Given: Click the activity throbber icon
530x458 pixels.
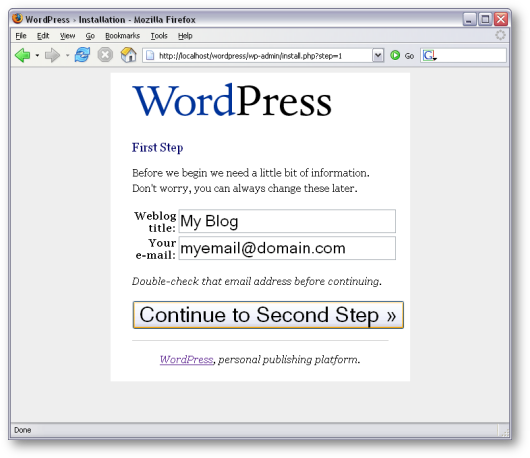Looking at the screenshot, I should pyautogui.click(x=500, y=35).
